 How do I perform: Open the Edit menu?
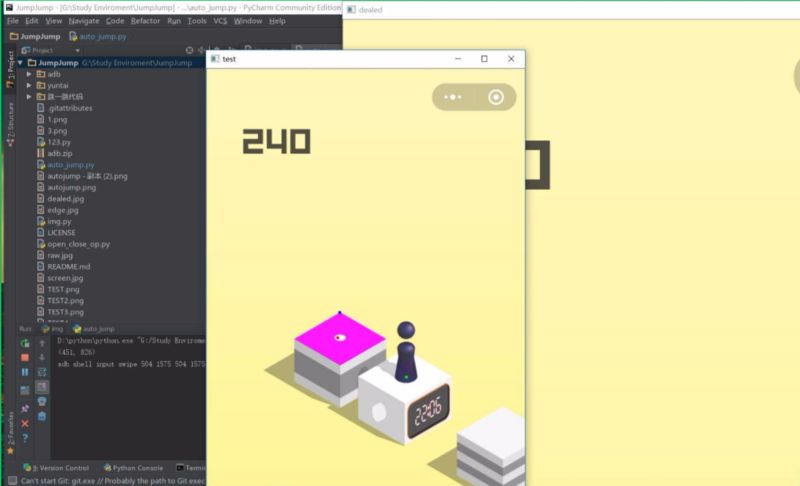[32, 21]
